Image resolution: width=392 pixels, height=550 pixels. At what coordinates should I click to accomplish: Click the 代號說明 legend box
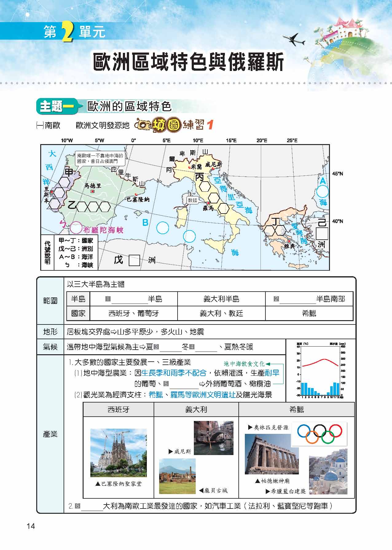tap(70, 253)
